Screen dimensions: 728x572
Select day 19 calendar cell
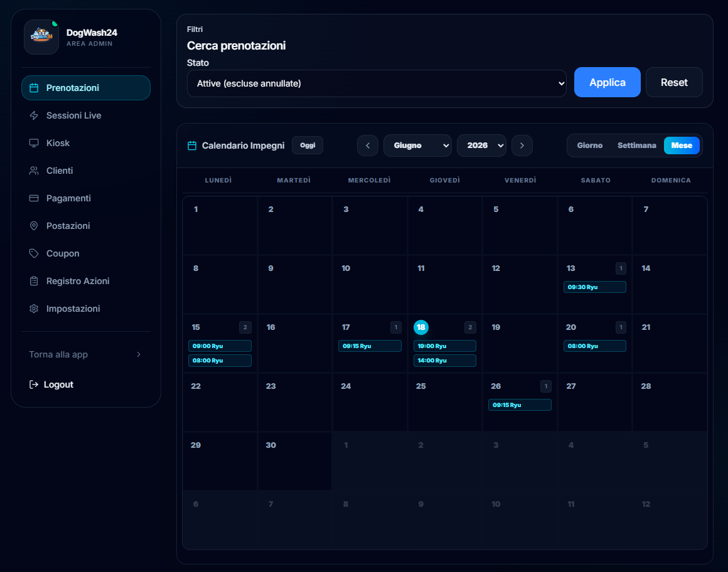click(x=520, y=343)
